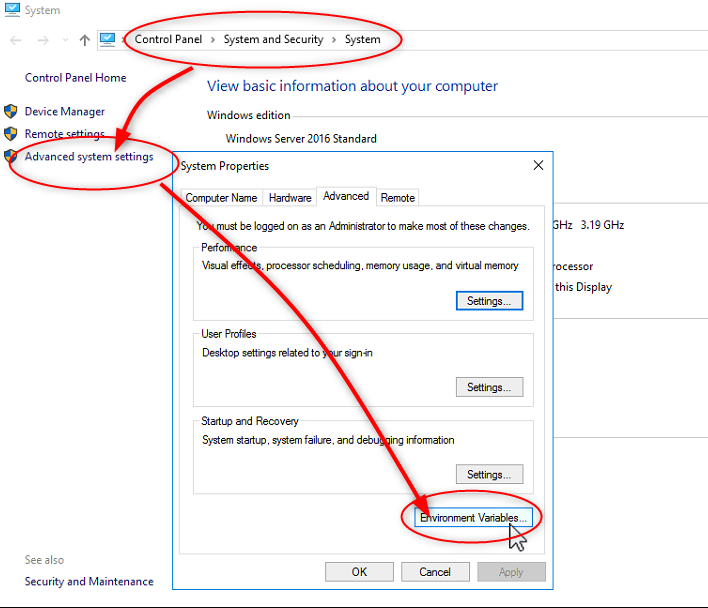708x608 pixels.
Task: Go up one level with Up arrow
Action: pyautogui.click(x=84, y=40)
